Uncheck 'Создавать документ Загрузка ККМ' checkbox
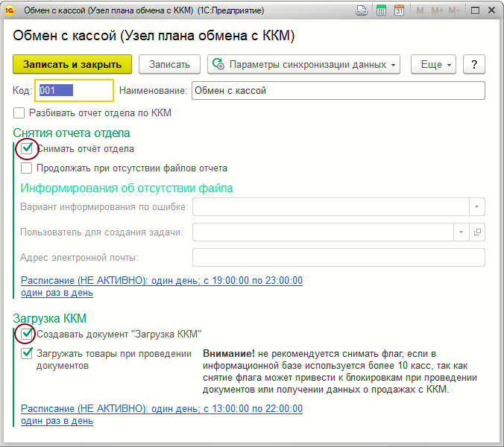The height and width of the screenshot is (447, 504). (27, 333)
